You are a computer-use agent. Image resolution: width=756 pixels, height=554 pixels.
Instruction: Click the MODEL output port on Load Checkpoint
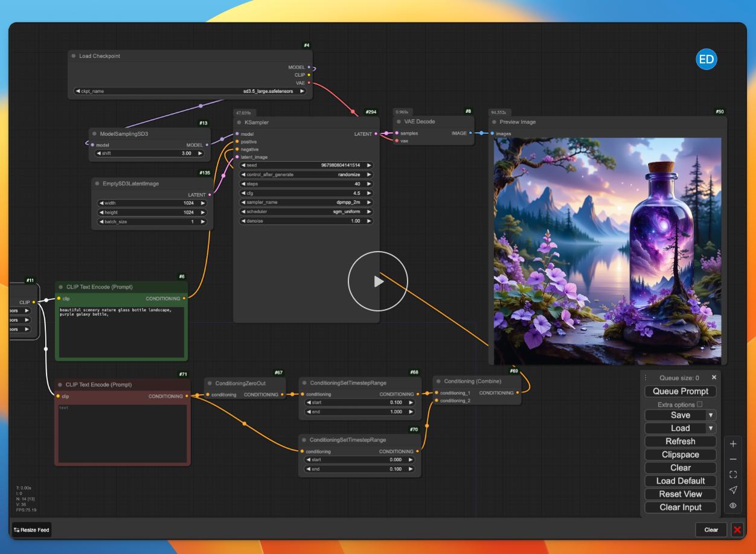click(x=309, y=68)
